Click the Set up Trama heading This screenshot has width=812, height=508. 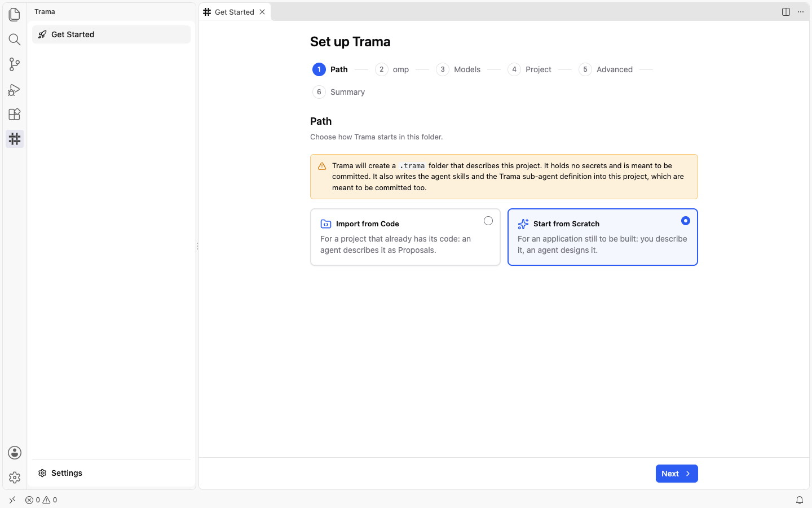tap(350, 42)
